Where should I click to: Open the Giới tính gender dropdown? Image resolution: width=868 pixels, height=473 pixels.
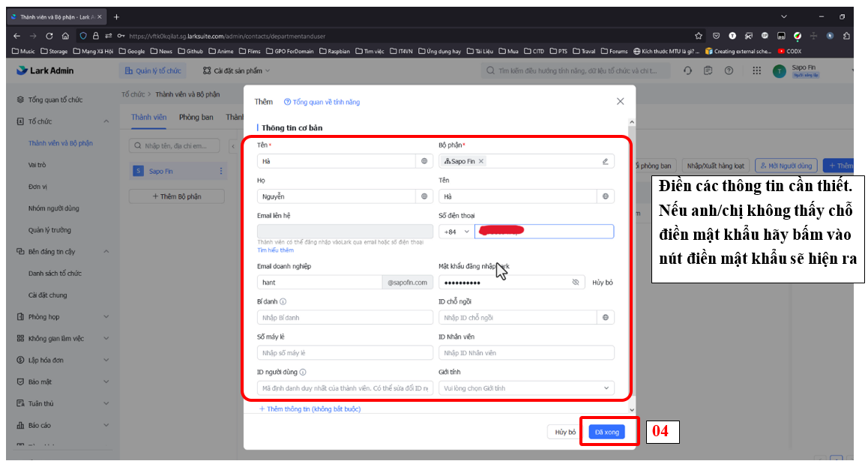(526, 389)
